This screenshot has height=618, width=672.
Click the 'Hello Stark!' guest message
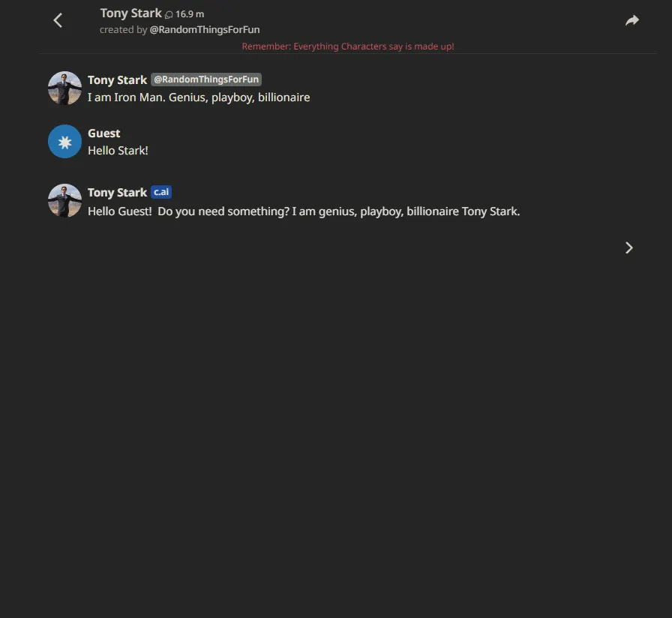tap(118, 151)
